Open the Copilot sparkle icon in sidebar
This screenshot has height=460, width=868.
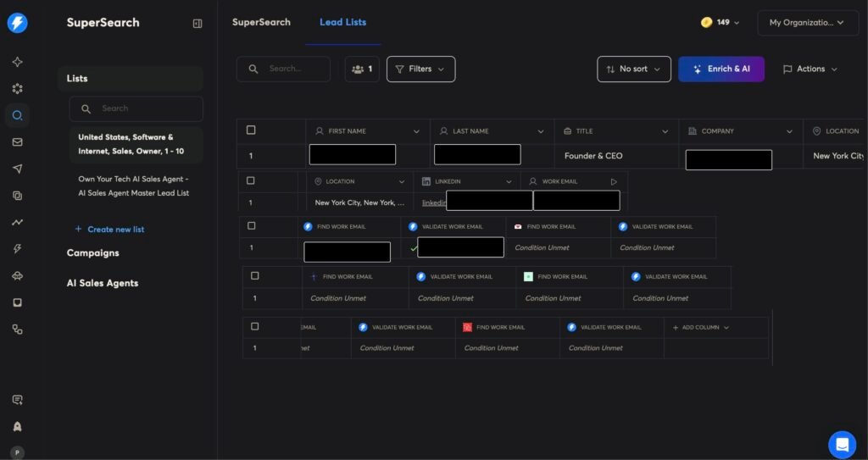click(x=17, y=62)
